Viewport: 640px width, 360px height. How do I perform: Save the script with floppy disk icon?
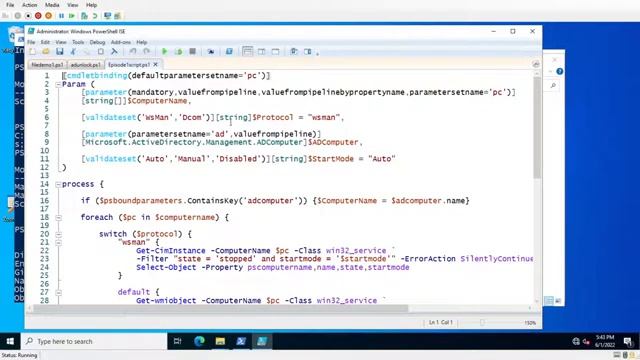pyautogui.click(x=60, y=51)
